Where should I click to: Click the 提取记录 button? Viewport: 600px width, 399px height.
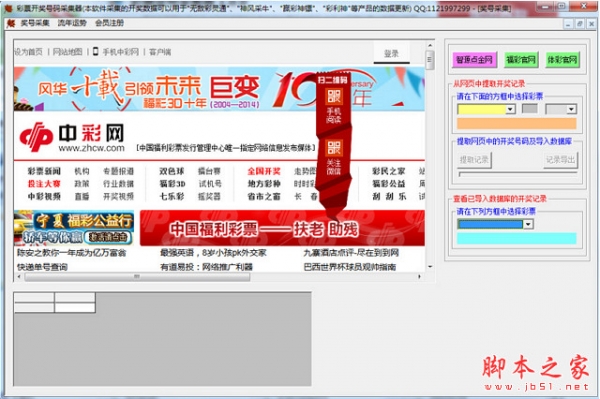click(x=474, y=160)
